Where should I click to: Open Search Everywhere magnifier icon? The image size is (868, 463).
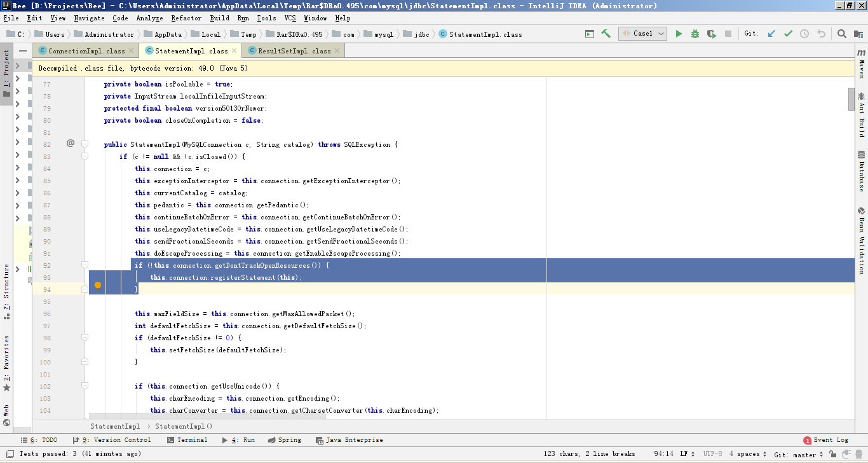(x=841, y=34)
